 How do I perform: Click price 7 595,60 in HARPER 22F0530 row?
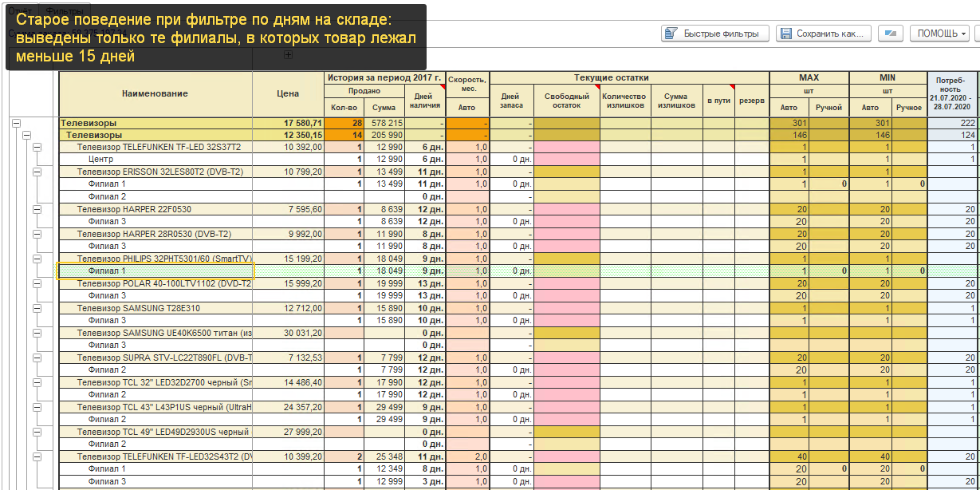tap(289, 209)
